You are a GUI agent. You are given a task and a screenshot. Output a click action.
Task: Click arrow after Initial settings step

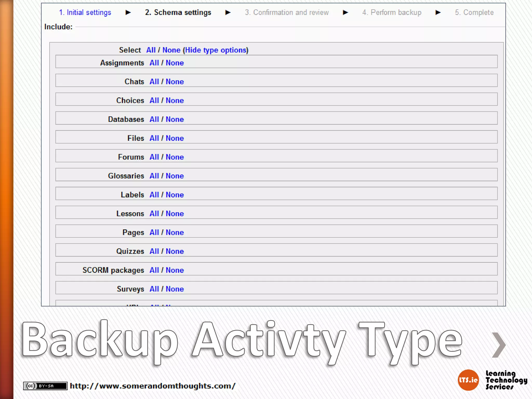(128, 12)
